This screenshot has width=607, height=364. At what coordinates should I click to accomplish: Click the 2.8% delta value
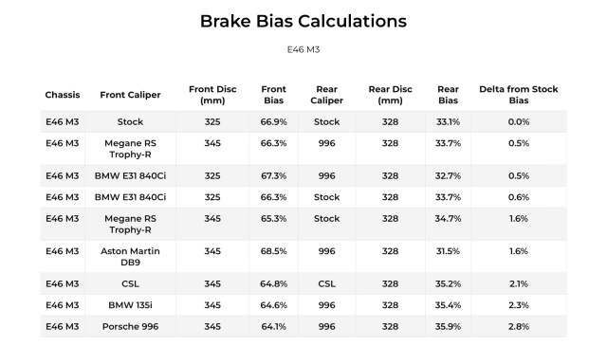(x=519, y=326)
